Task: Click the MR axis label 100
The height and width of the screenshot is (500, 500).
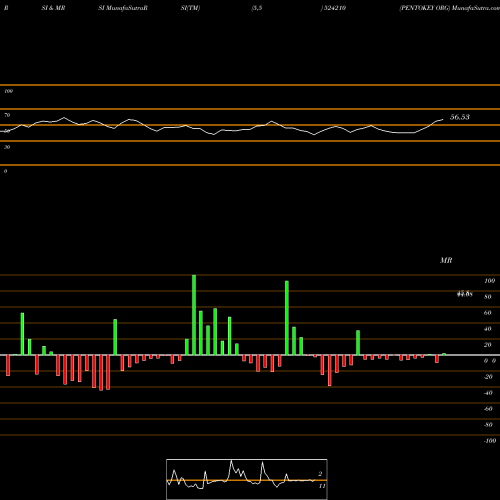Action: [490, 281]
